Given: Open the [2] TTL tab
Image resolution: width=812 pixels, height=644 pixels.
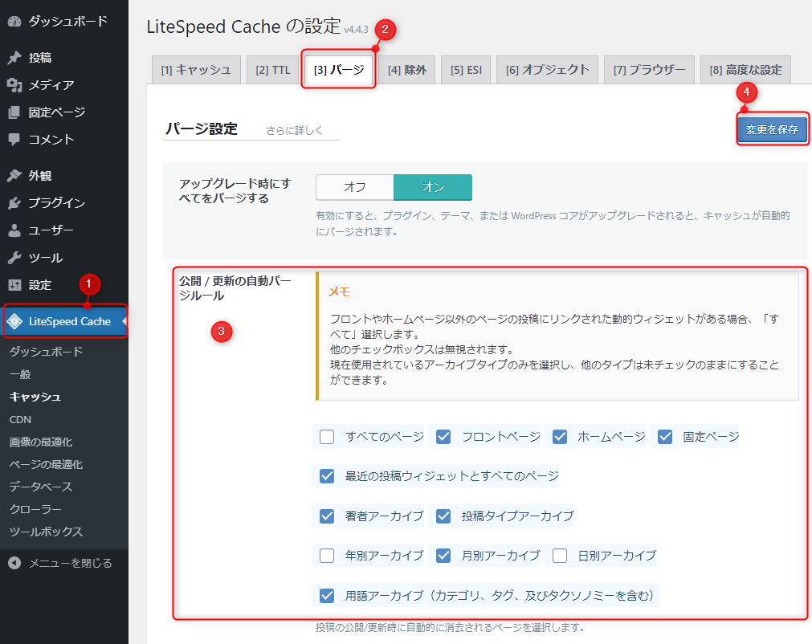Looking at the screenshot, I should click(273, 70).
